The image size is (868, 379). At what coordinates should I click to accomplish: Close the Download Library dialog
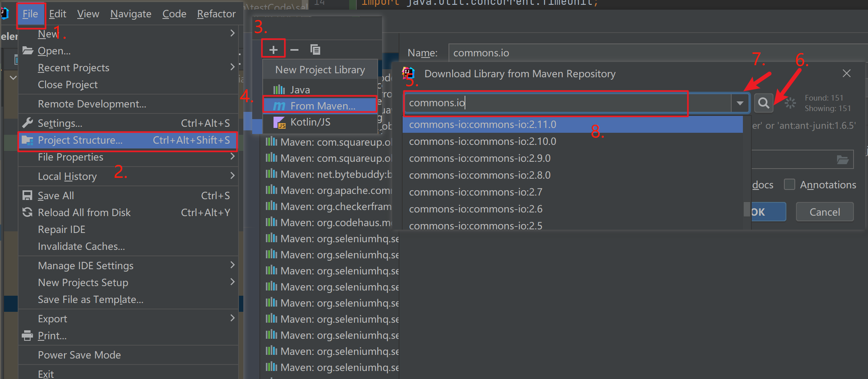(847, 73)
